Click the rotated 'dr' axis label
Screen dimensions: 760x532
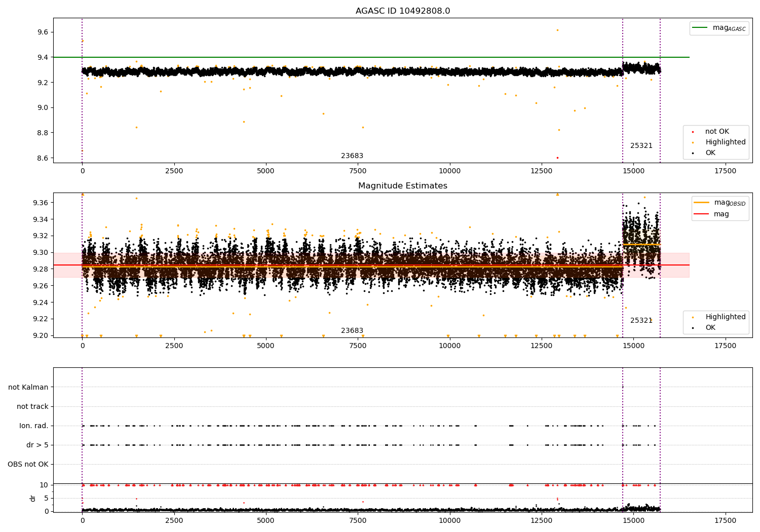33,498
